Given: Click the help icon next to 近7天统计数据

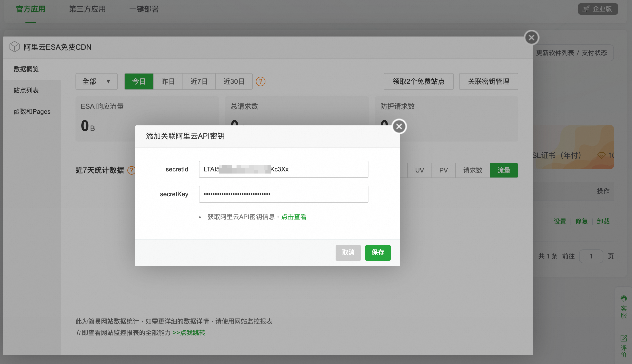Looking at the screenshot, I should 131,170.
